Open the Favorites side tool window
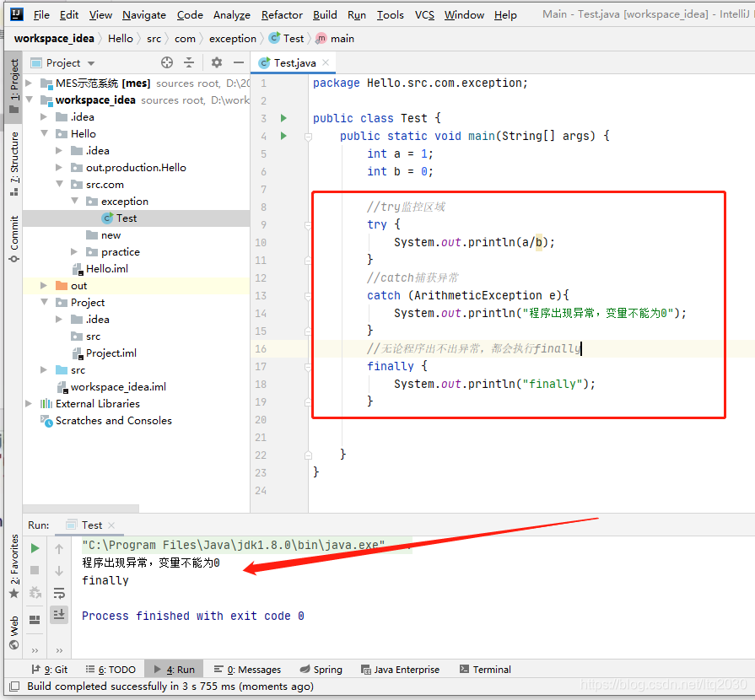Viewport: 755px width, 700px height. [14, 566]
